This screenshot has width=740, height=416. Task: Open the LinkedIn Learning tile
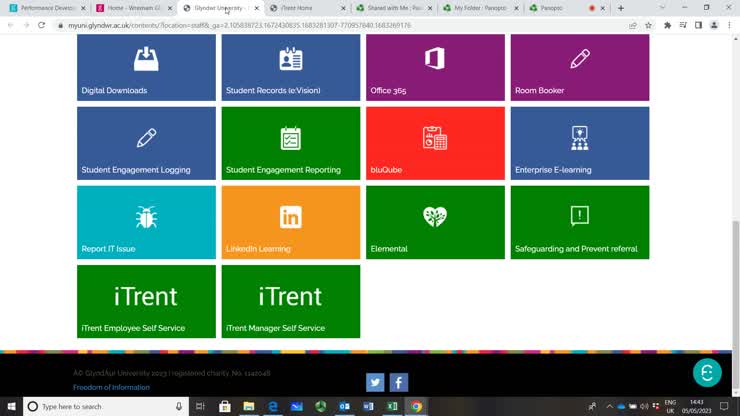291,222
